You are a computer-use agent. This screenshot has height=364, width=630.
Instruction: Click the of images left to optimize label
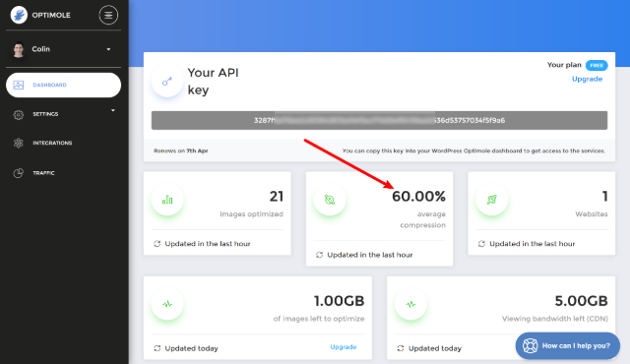[319, 319]
